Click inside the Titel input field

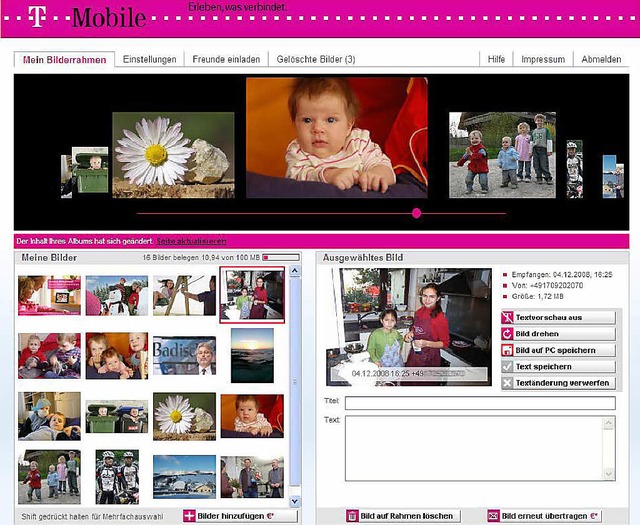(479, 403)
